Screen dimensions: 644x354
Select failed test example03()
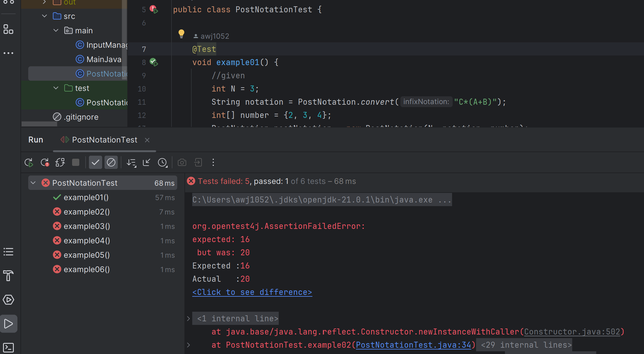[87, 226]
